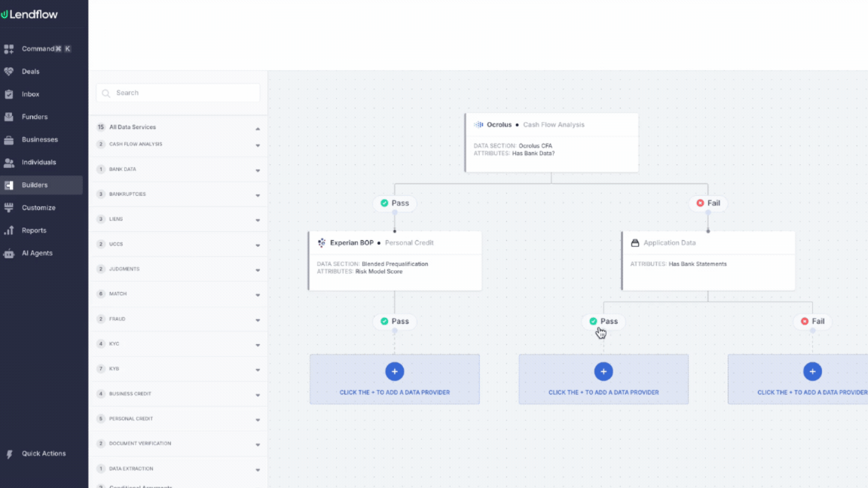The width and height of the screenshot is (868, 488).
Task: Click red X on Application Data Fail
Action: click(x=805, y=321)
